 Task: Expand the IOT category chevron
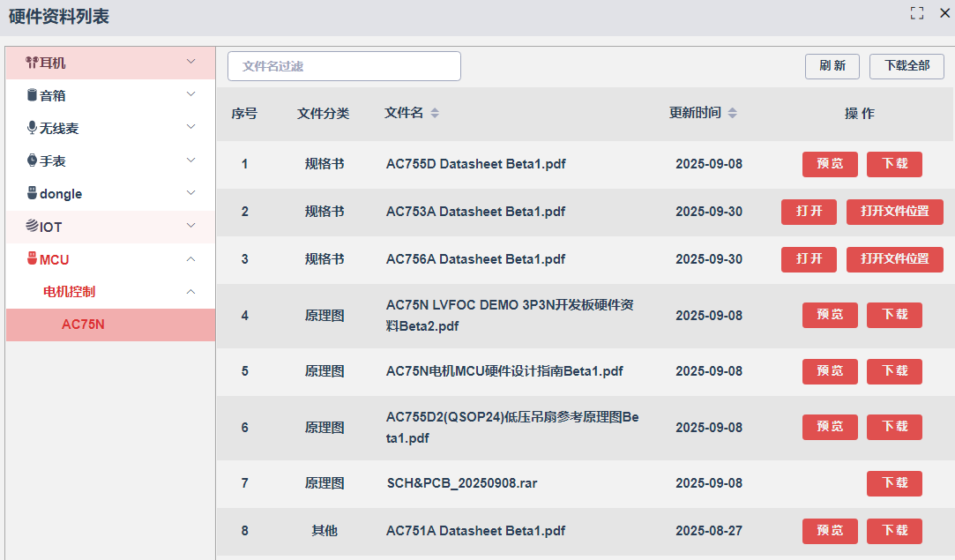tap(190, 226)
